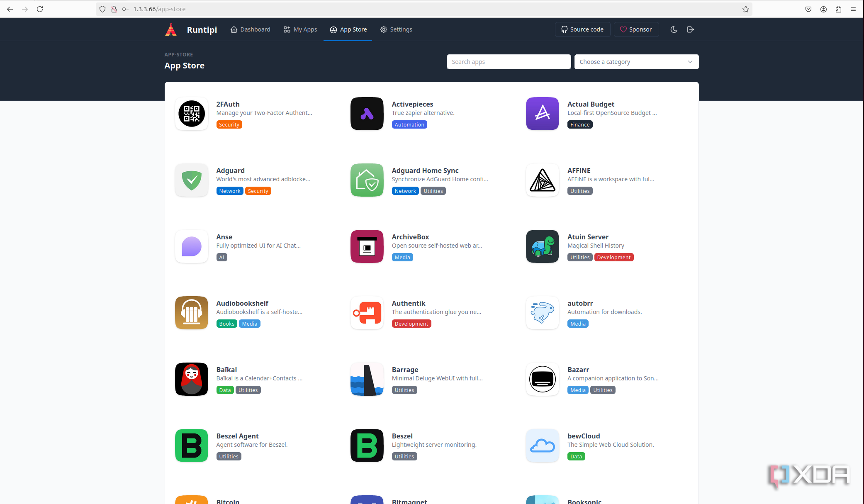Log out using the exit icon

[690, 29]
